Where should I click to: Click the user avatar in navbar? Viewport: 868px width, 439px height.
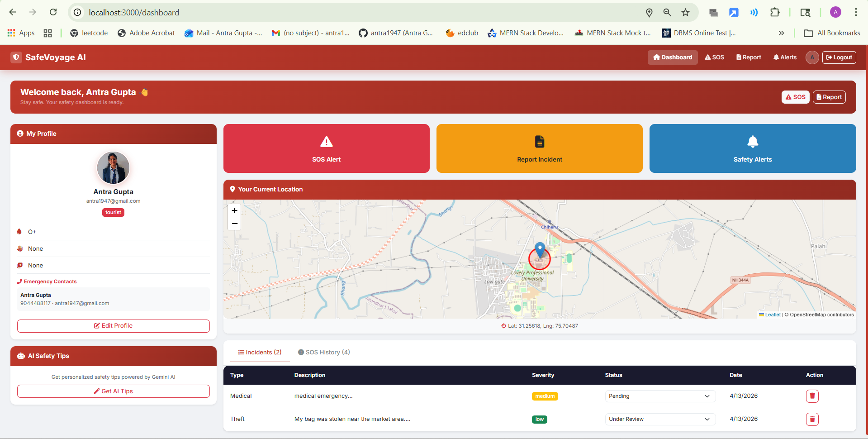pos(812,57)
